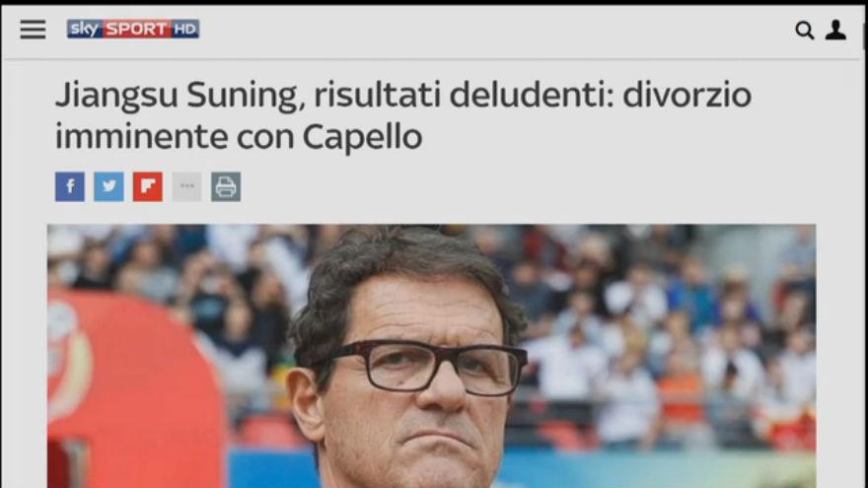Viewport: 868px width, 488px height.
Task: Click the blue HD badge in logo
Action: click(184, 29)
